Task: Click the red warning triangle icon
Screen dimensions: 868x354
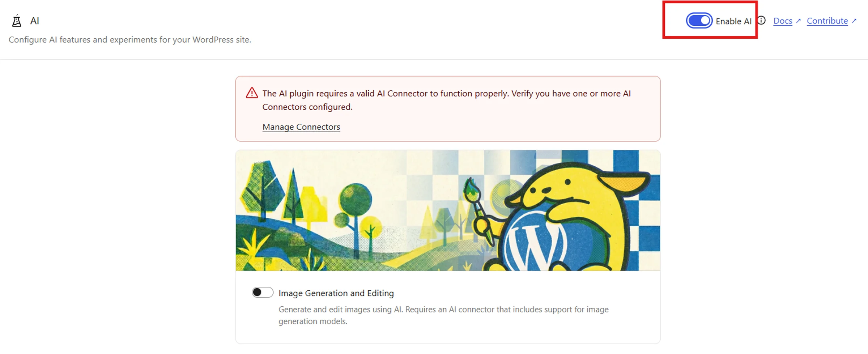Action: (252, 93)
